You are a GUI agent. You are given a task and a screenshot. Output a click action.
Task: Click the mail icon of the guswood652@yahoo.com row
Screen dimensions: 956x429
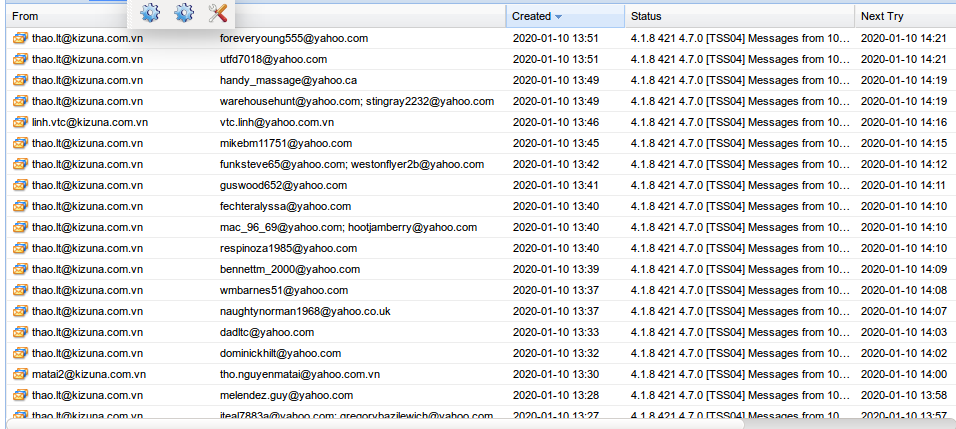[20, 185]
